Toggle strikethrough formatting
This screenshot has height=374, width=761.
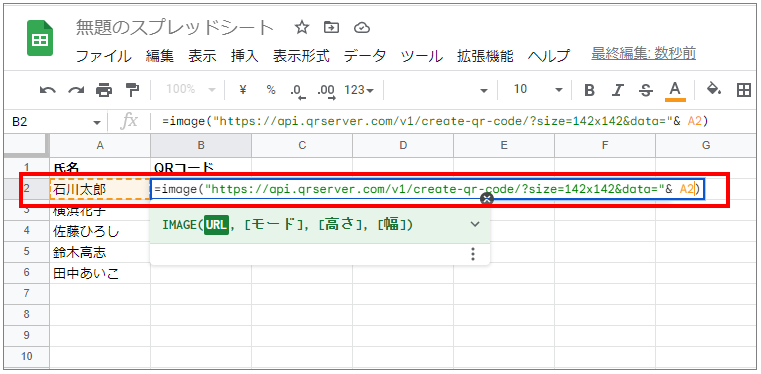[x=645, y=90]
